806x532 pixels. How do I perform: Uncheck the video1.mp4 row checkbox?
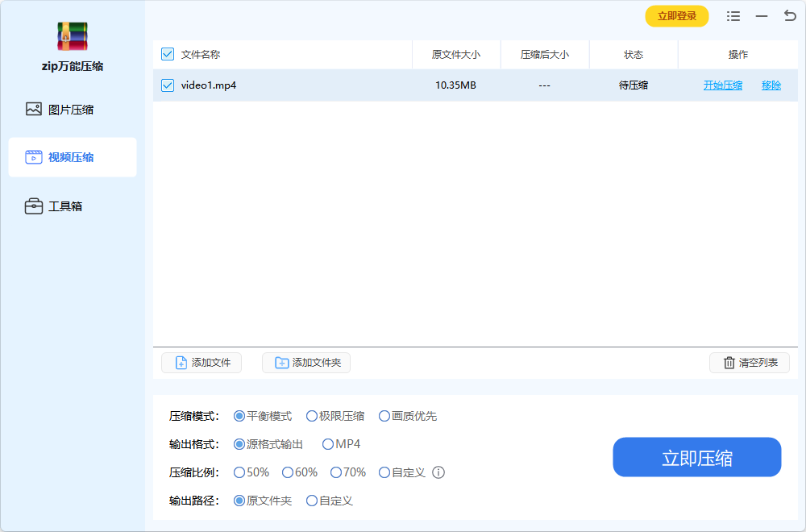point(168,85)
